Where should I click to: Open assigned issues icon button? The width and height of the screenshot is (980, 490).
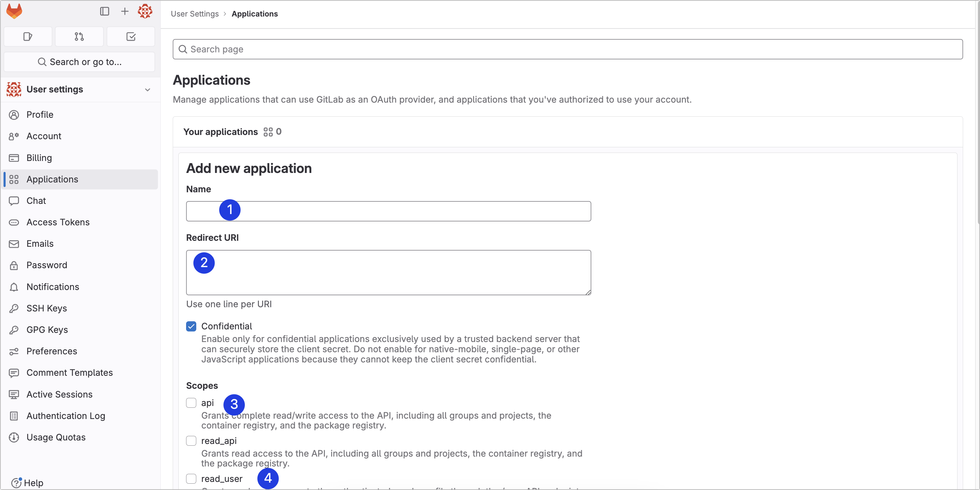(28, 37)
